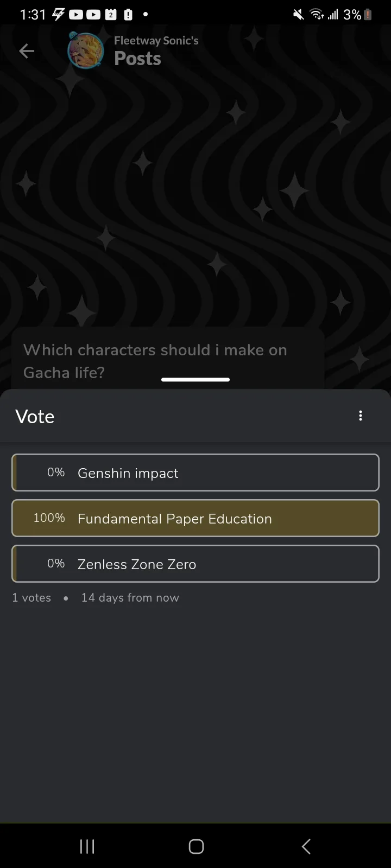This screenshot has width=391, height=868.
Task: Tap the Fleetway Sonic's Posts title
Action: coord(156,50)
